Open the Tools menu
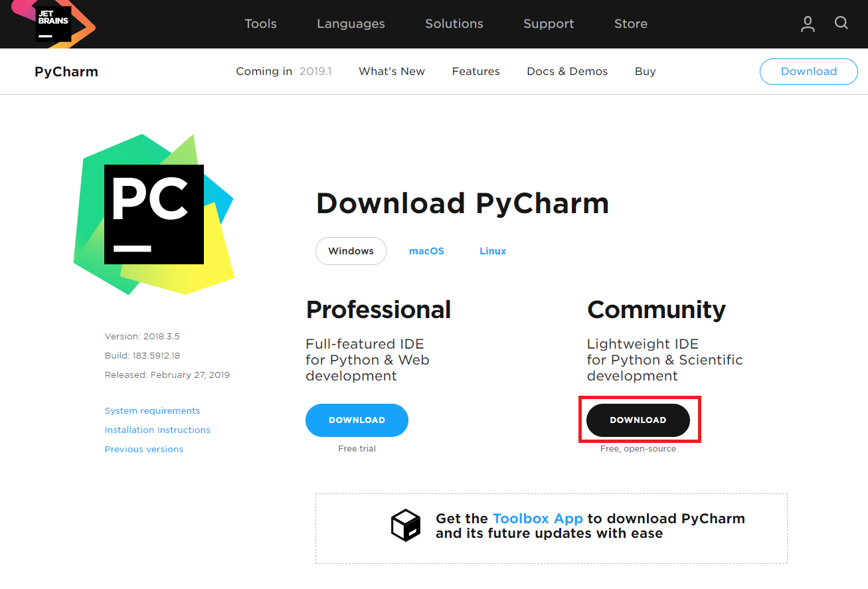This screenshot has width=868, height=589. (x=260, y=24)
